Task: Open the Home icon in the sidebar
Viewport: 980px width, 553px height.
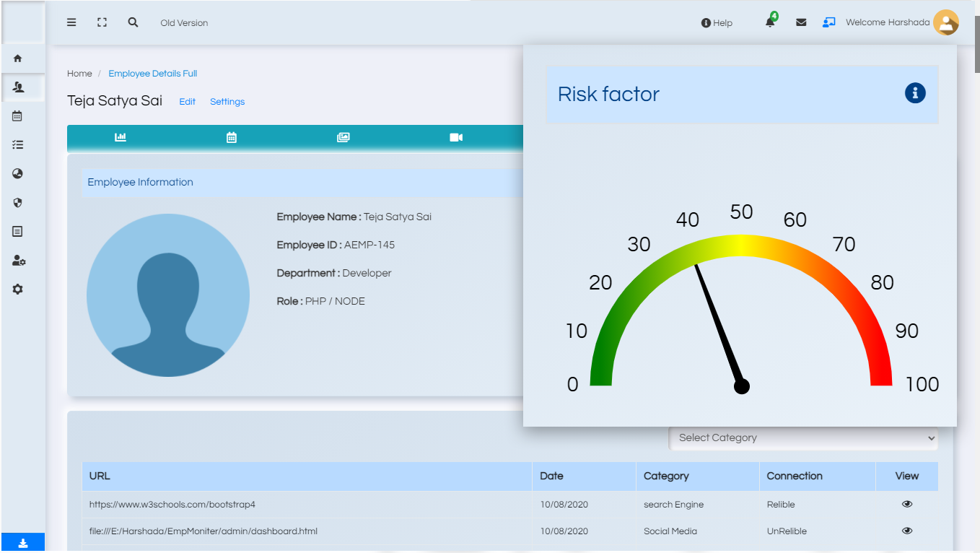Action: coord(17,58)
